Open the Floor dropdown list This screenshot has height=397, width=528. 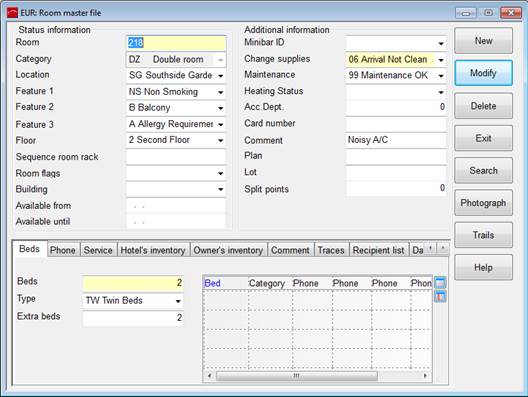pos(221,140)
